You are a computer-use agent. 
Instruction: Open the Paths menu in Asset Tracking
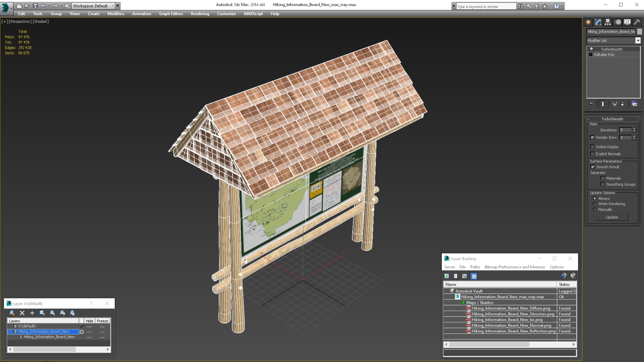[475, 267]
